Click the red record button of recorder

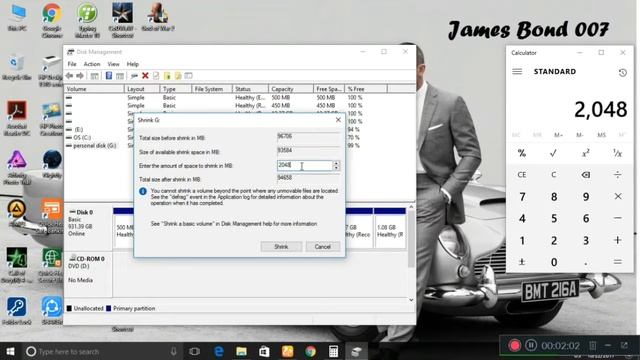(514, 346)
